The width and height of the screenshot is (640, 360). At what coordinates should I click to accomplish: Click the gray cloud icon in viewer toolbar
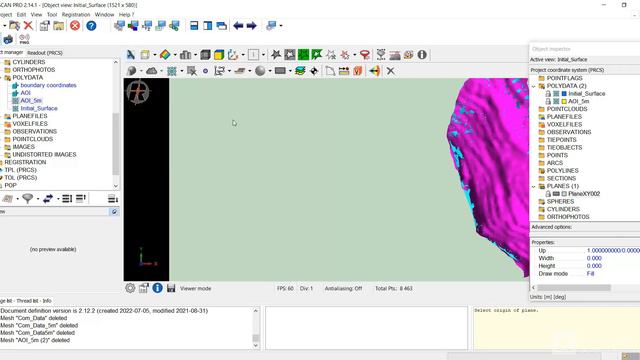151,71
